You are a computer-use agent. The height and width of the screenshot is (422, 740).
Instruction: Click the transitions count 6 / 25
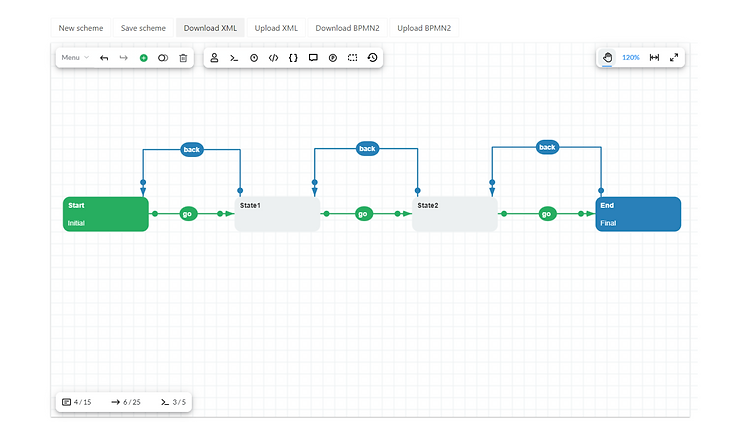point(132,402)
